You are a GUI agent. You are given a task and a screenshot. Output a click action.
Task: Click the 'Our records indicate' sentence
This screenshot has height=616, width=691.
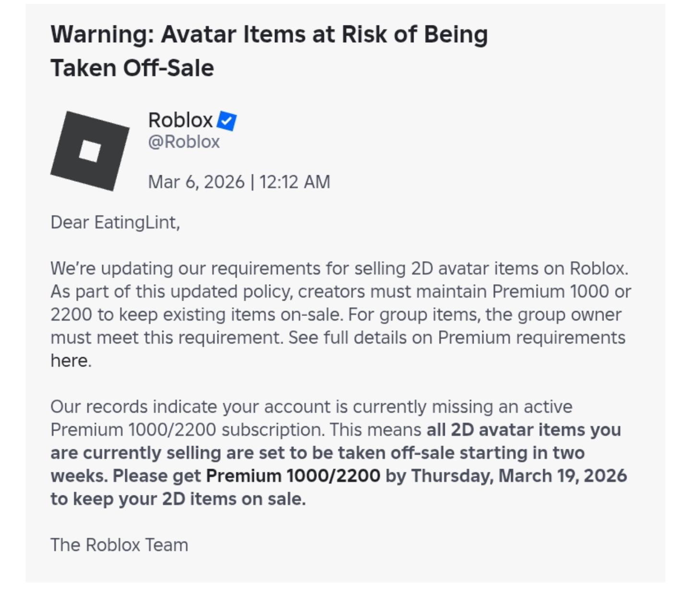(311, 407)
